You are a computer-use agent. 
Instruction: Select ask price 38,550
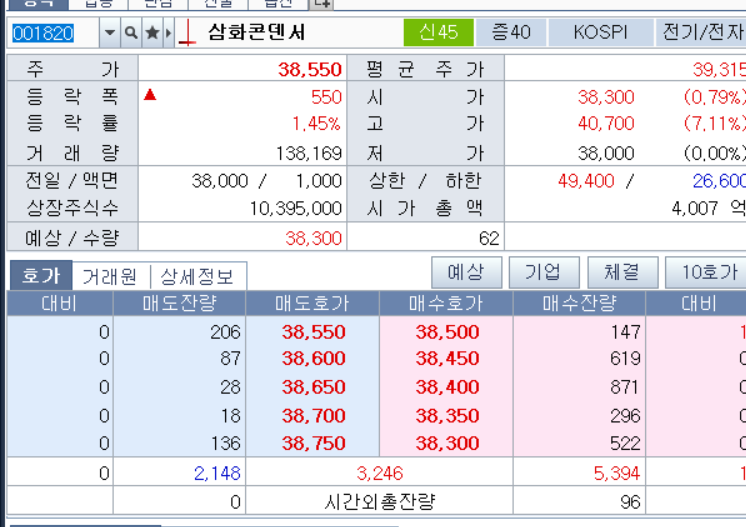[x=314, y=332]
